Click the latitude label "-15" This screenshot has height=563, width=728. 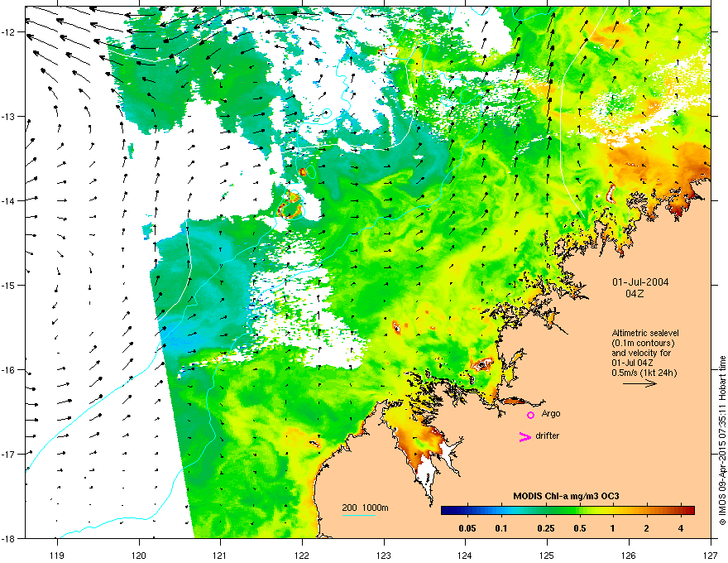(9, 285)
